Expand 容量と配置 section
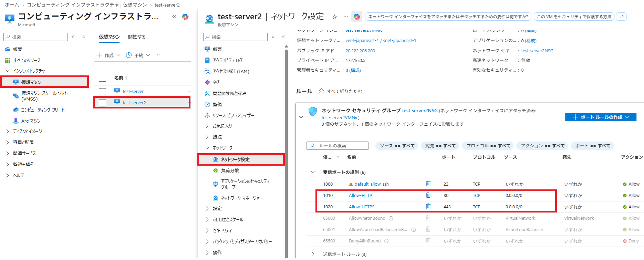 pos(8,142)
